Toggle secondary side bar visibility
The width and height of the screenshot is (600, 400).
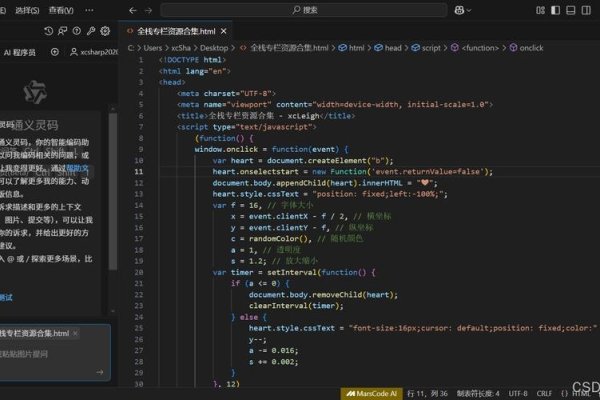[586, 10]
